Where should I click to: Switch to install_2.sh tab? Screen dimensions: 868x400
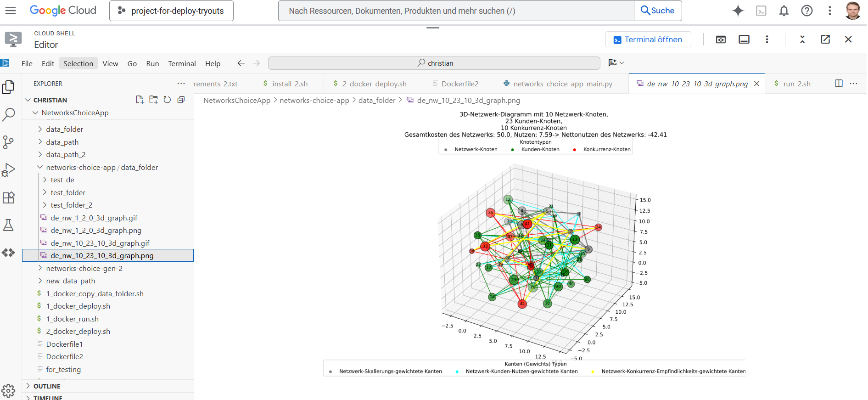click(290, 84)
